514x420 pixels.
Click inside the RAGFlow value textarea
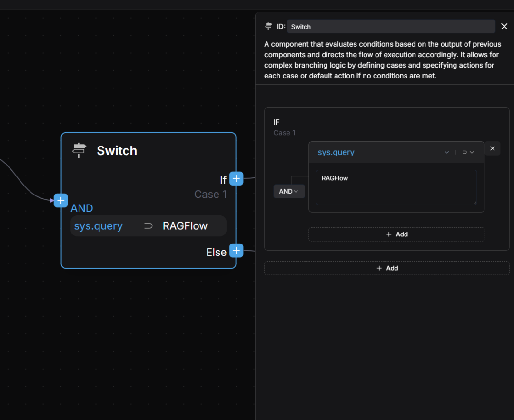coord(396,187)
